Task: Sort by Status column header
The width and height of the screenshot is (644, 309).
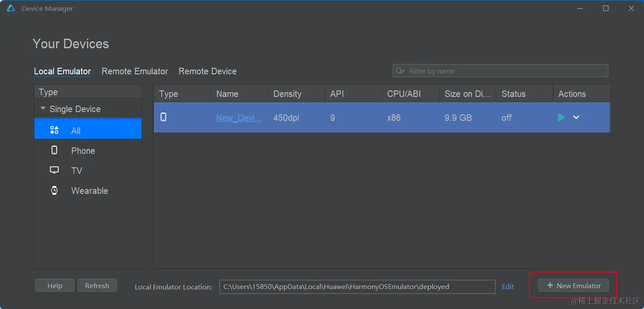Action: (x=524, y=94)
